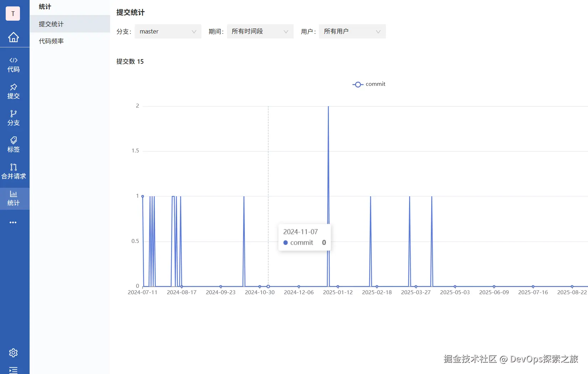
Task: Toggle the commit series legend
Action: tap(369, 84)
